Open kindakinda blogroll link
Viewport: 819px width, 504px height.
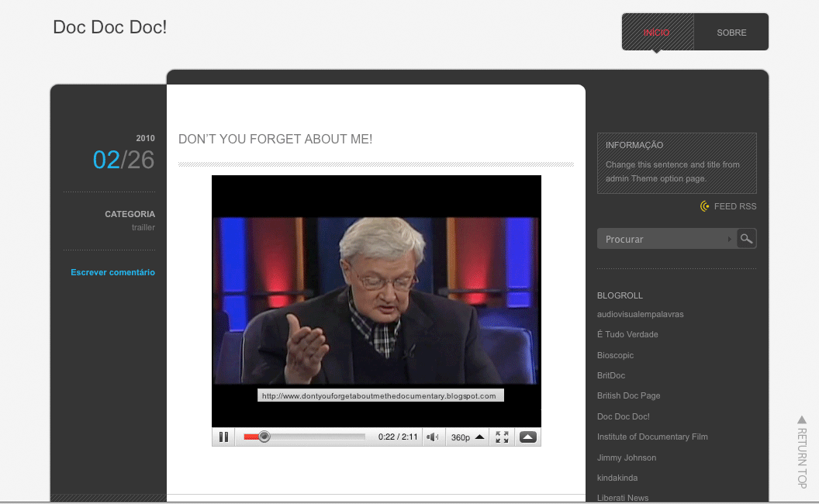[617, 478]
